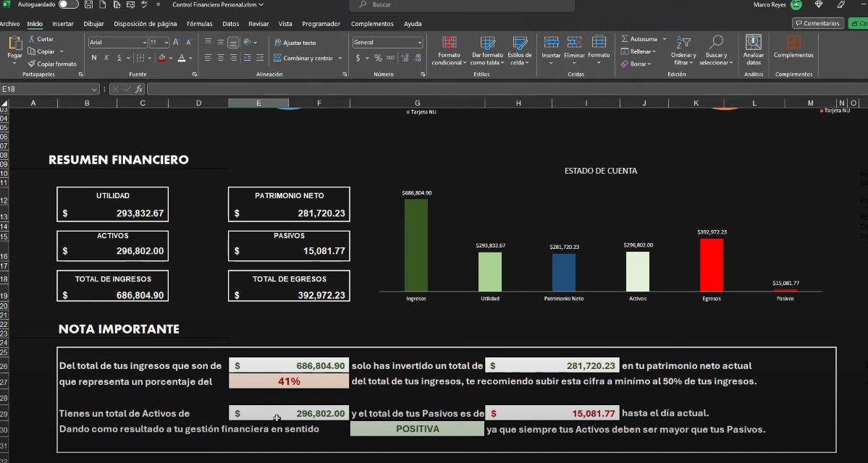Open the Programador ribbon tab

click(321, 23)
